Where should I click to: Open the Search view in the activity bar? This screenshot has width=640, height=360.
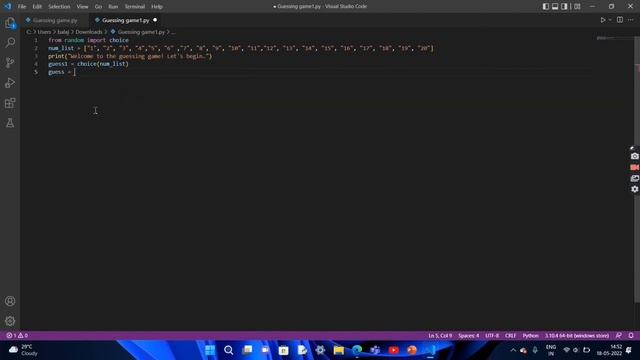[10, 42]
